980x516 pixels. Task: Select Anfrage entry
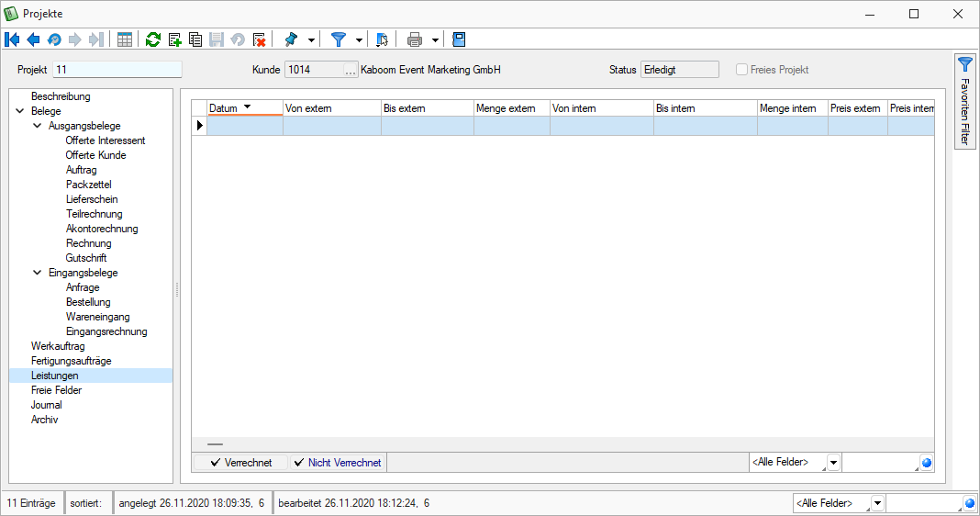point(83,287)
